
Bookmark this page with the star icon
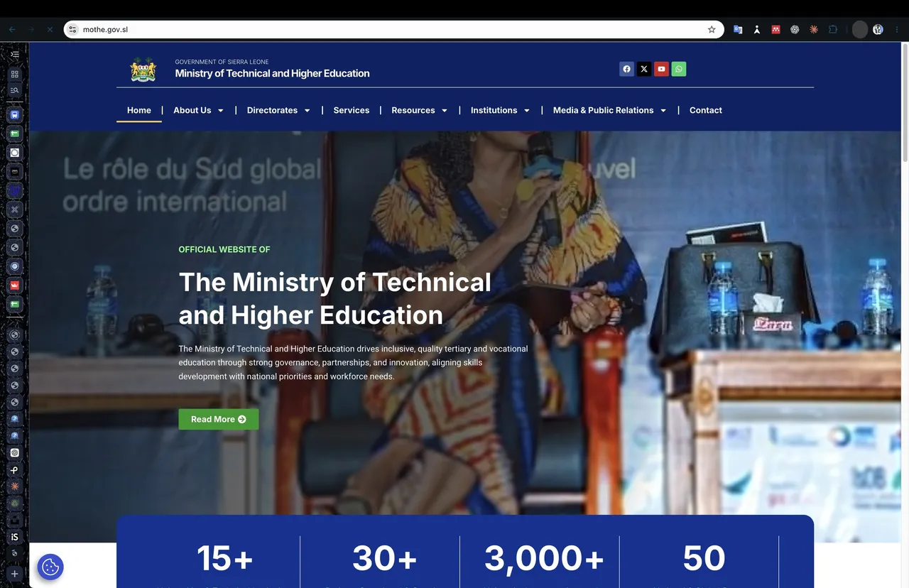point(712,30)
